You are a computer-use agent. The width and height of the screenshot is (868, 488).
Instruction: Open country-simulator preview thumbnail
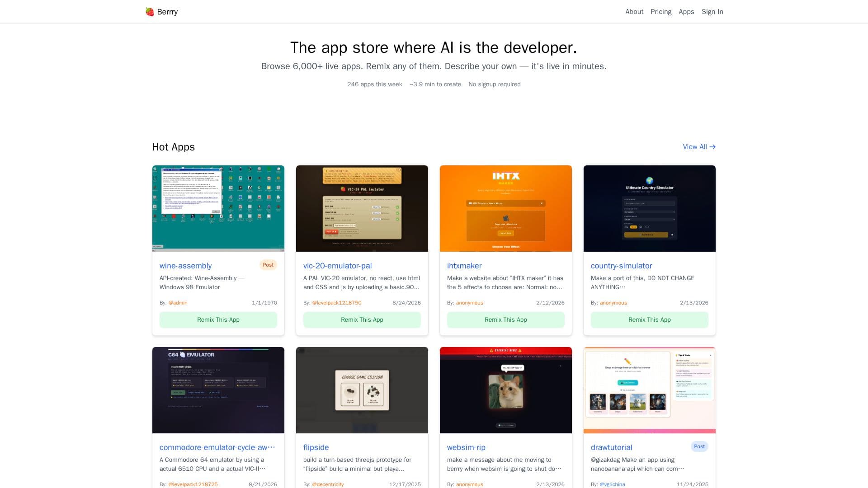[x=650, y=208]
